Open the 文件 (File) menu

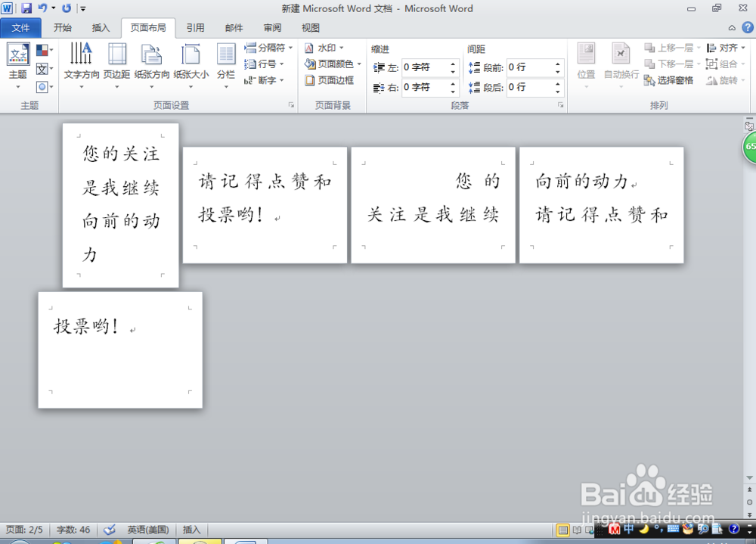[20, 27]
